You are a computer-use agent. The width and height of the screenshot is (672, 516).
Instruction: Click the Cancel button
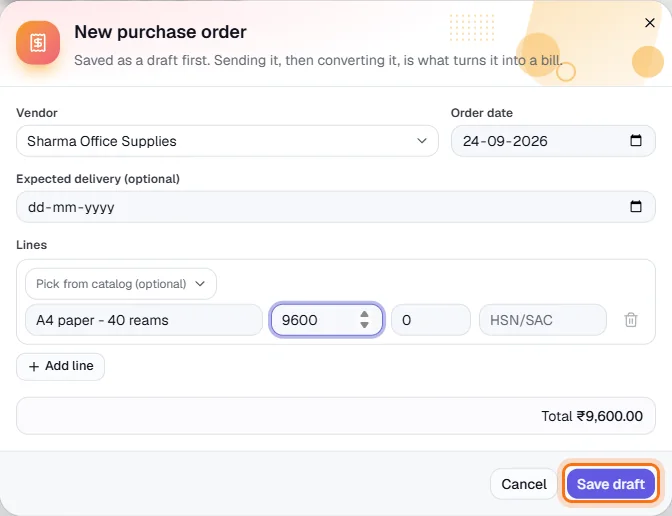(x=524, y=484)
